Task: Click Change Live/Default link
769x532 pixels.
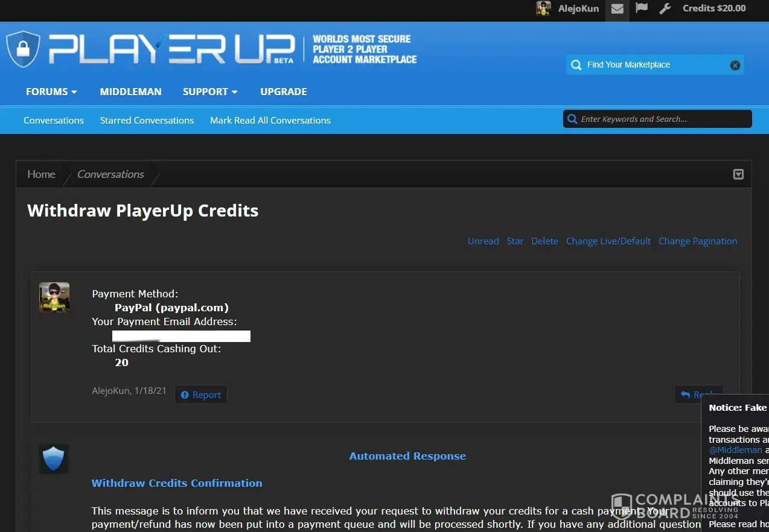Action: 608,241
